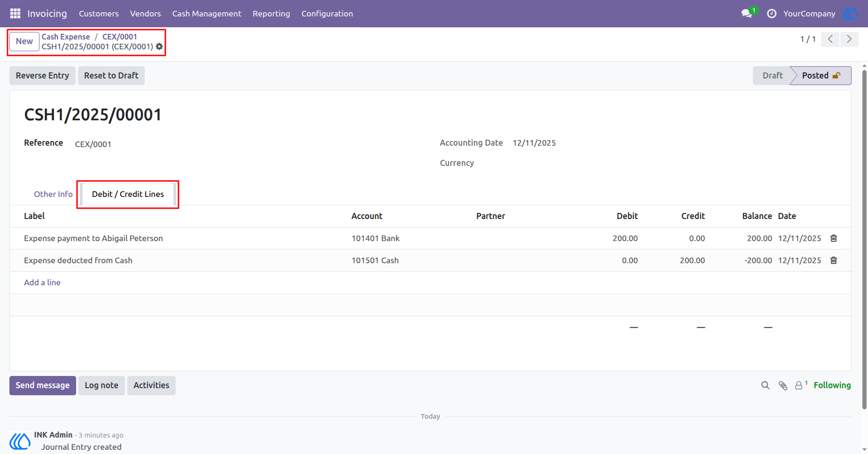Click the YourCompany company name

pyautogui.click(x=809, y=14)
